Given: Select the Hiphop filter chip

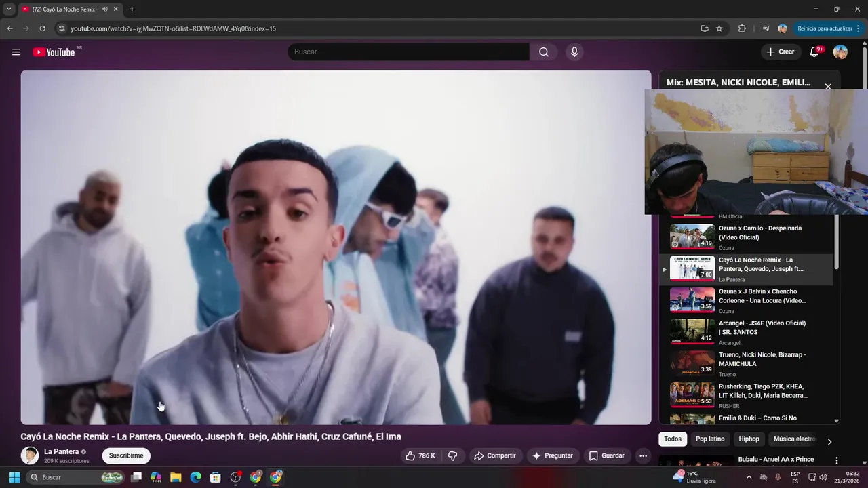Looking at the screenshot, I should [749, 439].
